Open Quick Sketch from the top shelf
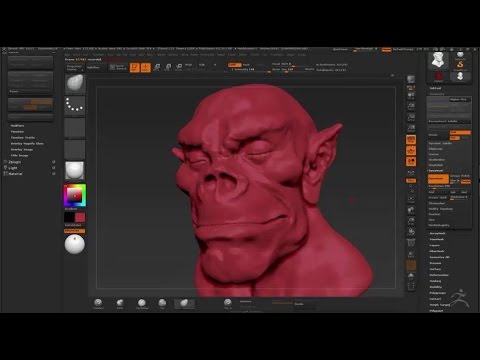Viewport: 480px width, 360px height. pos(118,67)
